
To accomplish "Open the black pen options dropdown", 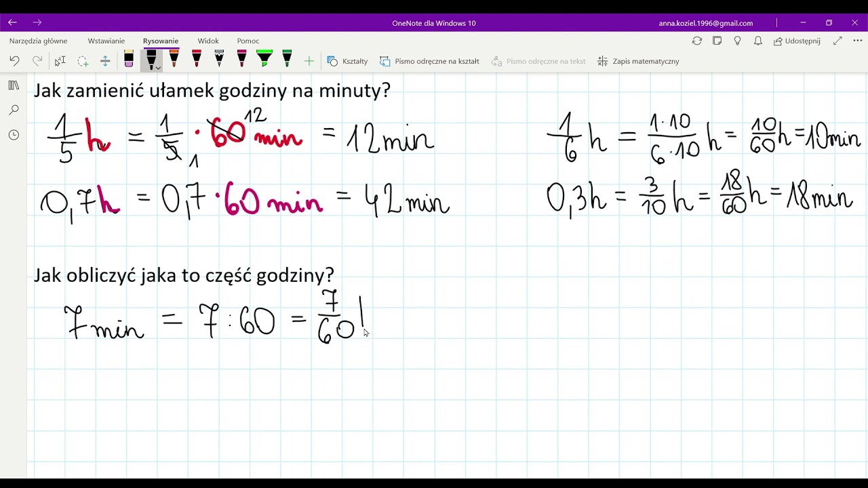I will pos(158,68).
